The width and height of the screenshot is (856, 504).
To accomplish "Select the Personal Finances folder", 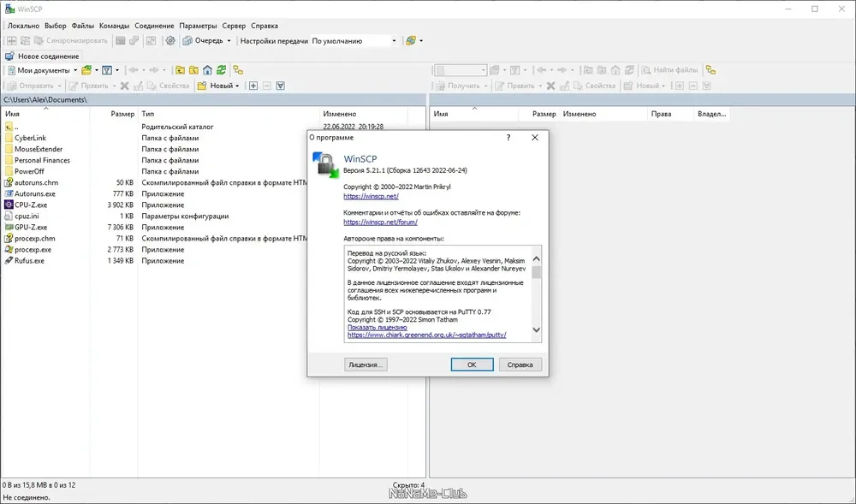I will pyautogui.click(x=42, y=160).
